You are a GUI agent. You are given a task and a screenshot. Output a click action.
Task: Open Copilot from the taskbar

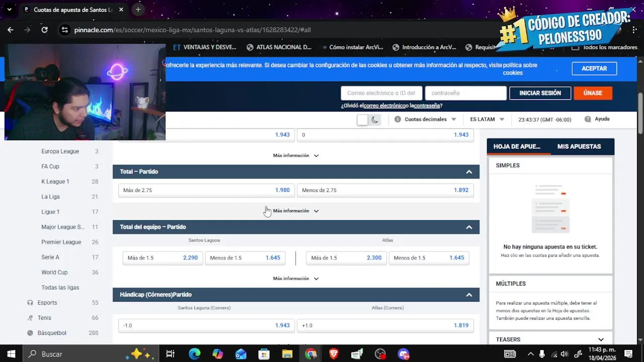(x=217, y=354)
